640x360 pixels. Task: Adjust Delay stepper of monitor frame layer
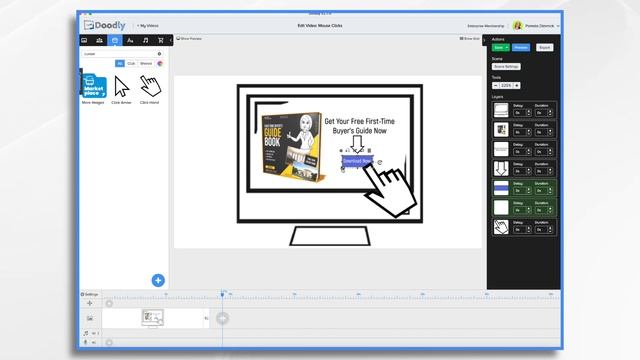tap(529, 113)
